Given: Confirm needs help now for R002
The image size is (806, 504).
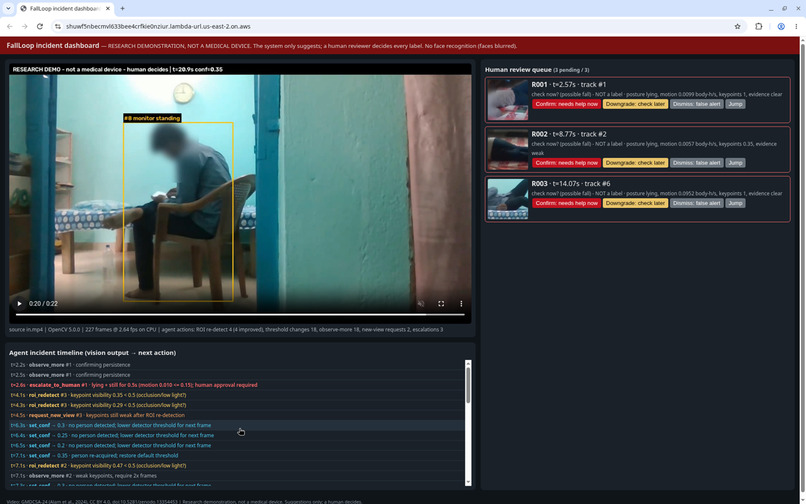Looking at the screenshot, I should point(566,163).
